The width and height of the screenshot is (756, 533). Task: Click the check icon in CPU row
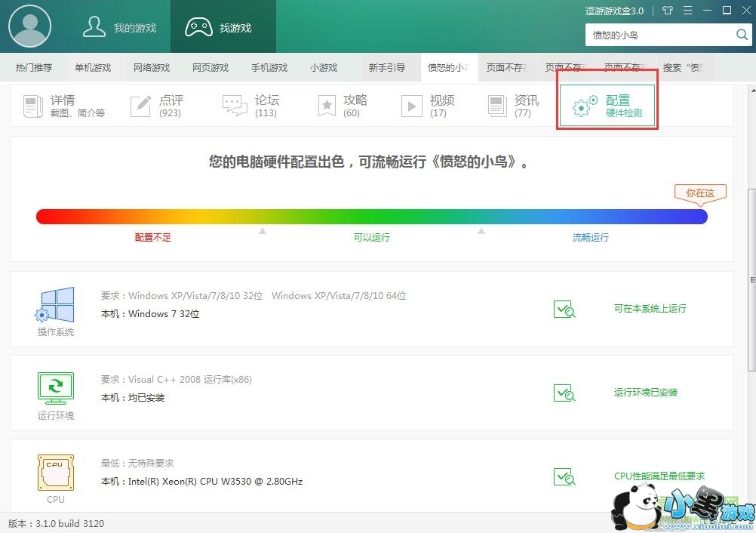pos(564,476)
